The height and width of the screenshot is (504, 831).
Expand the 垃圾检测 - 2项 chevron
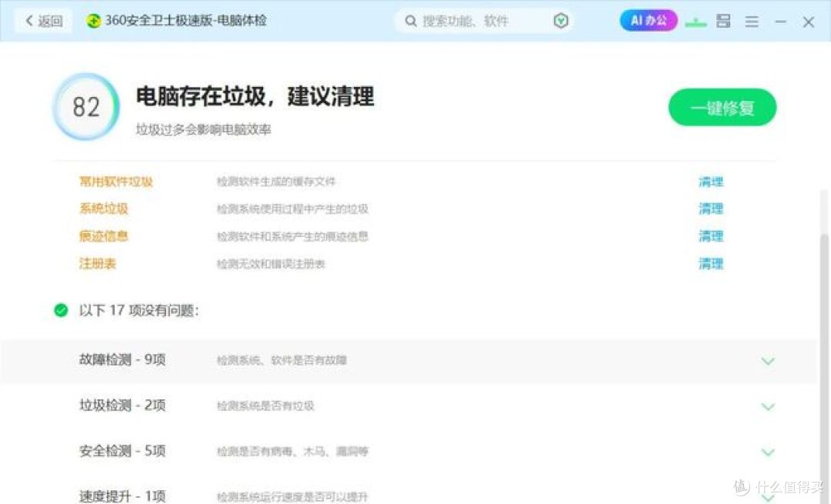768,406
